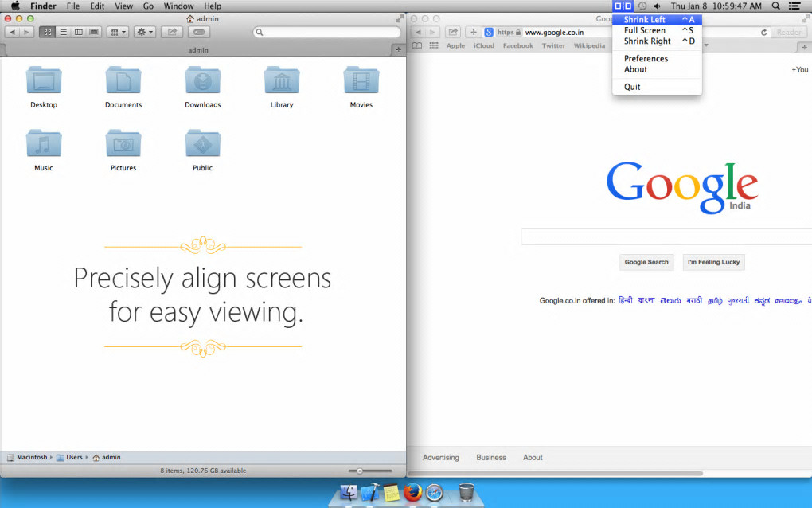Viewport: 812px width, 508px height.
Task: Choose Shrink Left menu item
Action: click(657, 20)
